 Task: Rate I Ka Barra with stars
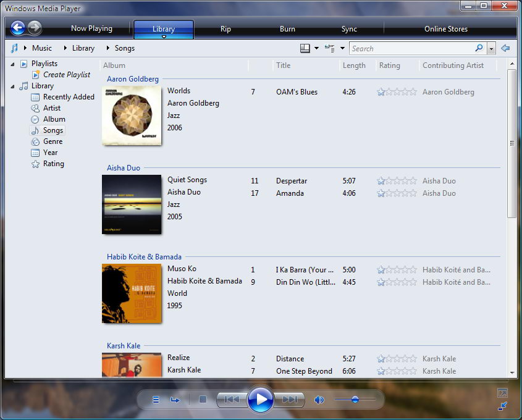click(397, 269)
